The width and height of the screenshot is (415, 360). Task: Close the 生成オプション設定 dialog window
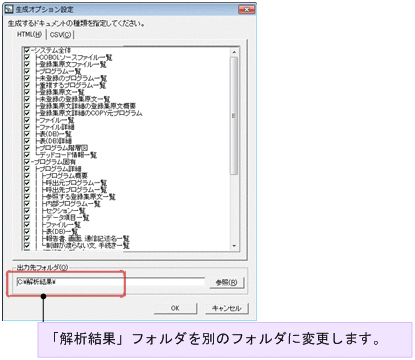click(247, 9)
